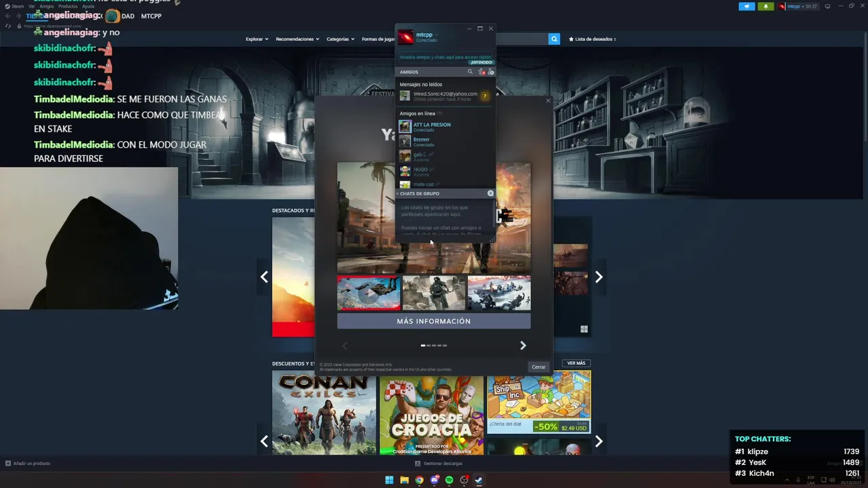Image resolution: width=868 pixels, height=488 pixels.
Task: Enter Big Picture mode via monitor icon
Action: coord(827,6)
